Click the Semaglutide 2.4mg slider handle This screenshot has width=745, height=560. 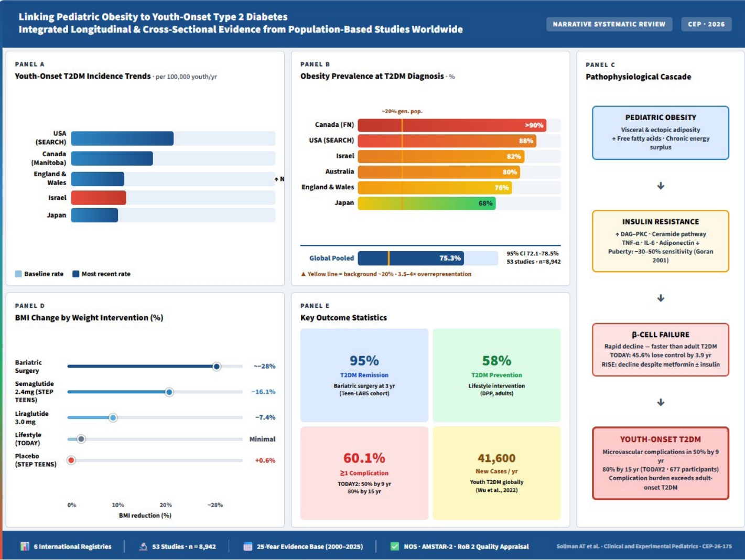click(169, 392)
